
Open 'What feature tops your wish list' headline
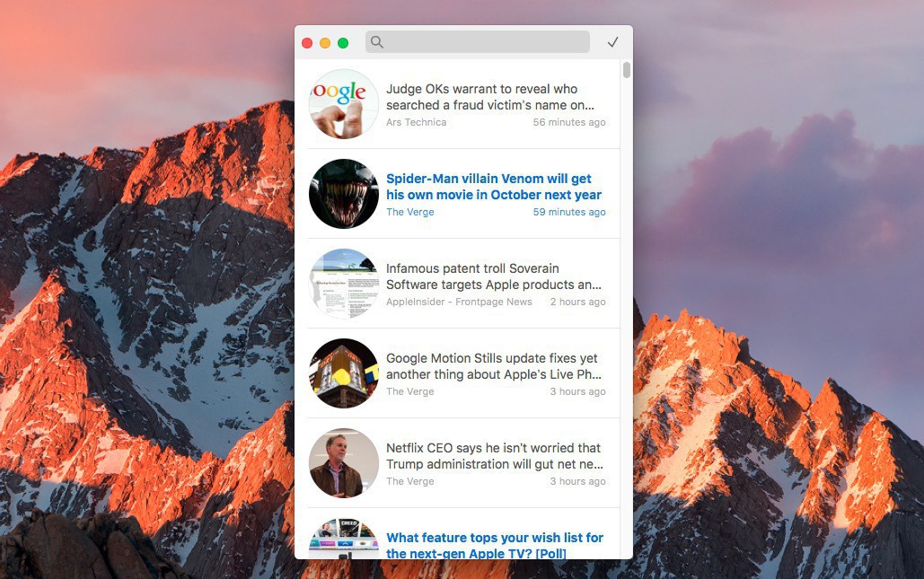495,546
